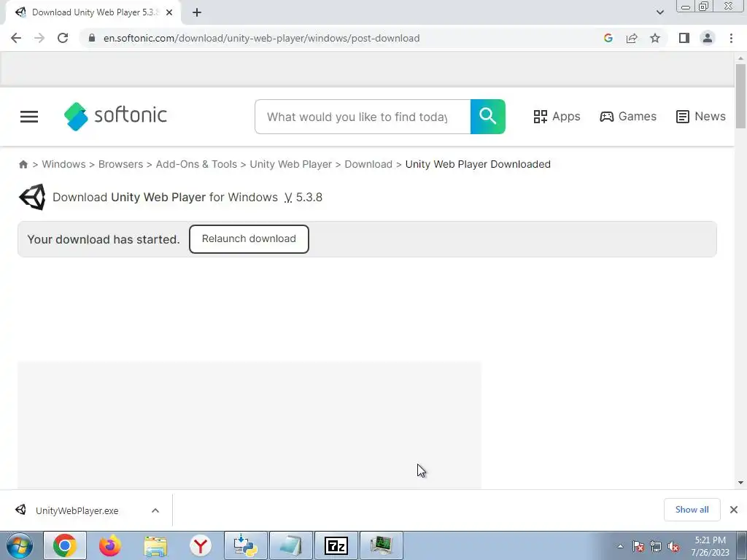This screenshot has height=560, width=747.
Task: Open the Apps section
Action: tap(557, 117)
